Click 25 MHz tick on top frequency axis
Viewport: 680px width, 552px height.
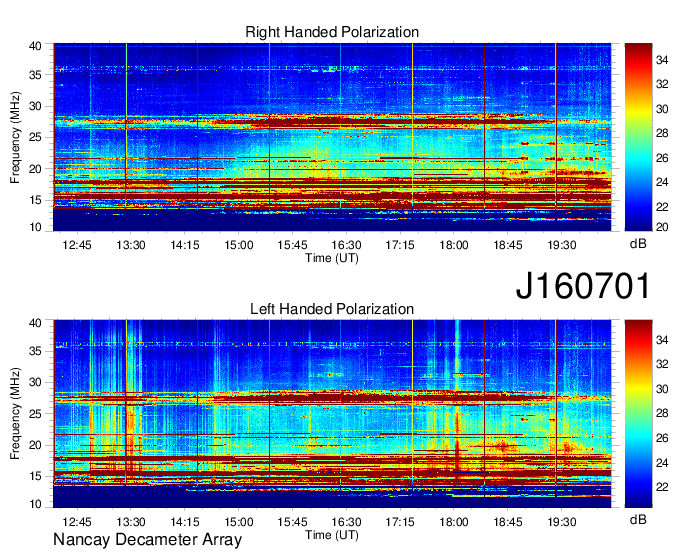[36, 137]
